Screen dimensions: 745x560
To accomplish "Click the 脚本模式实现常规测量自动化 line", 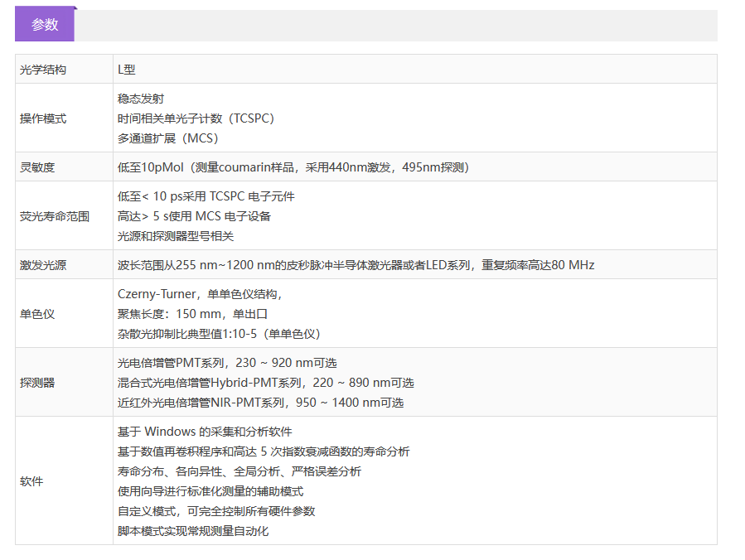I will tap(193, 531).
